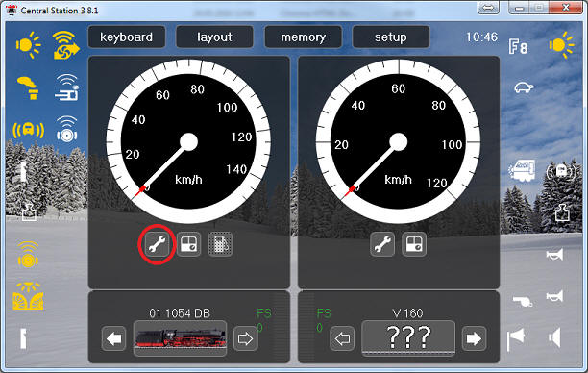The width and height of the screenshot is (588, 373).
Task: Open the memory button
Action: coord(303,37)
